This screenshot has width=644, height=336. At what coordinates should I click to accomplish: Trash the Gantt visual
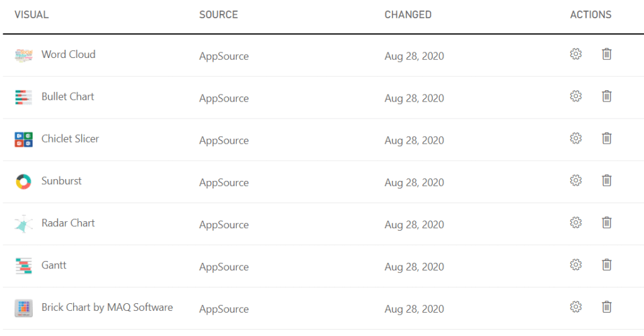pos(606,265)
